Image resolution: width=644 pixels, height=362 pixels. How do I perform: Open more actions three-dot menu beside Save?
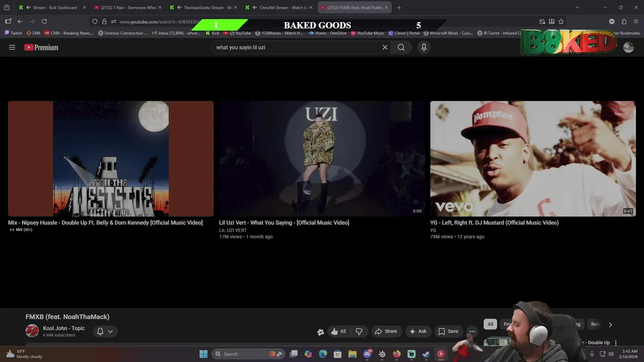(472, 331)
